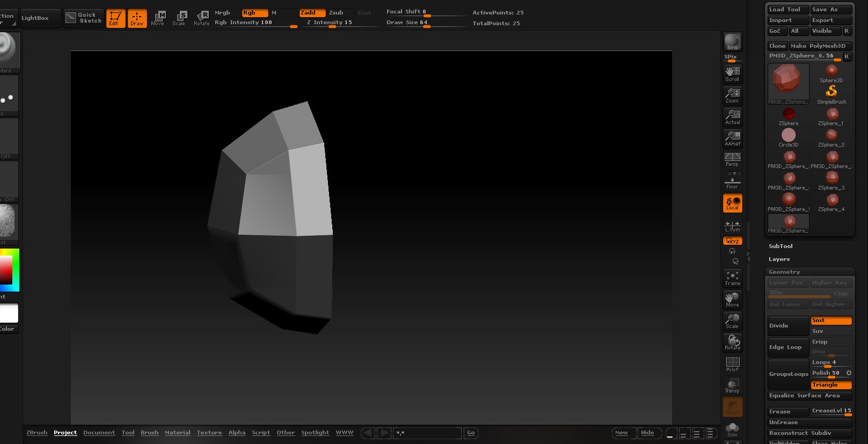This screenshot has height=444, width=868.
Task: Select XYZ rotation mode
Action: click(733, 241)
